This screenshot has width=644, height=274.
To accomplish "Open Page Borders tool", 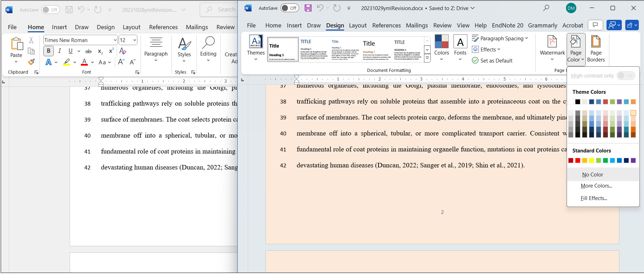I will pos(596,49).
